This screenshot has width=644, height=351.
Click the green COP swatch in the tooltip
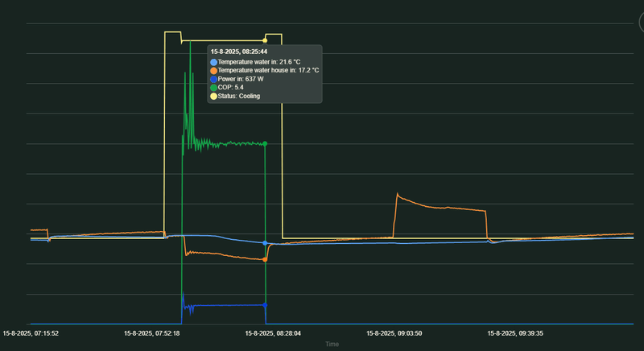[x=213, y=88]
